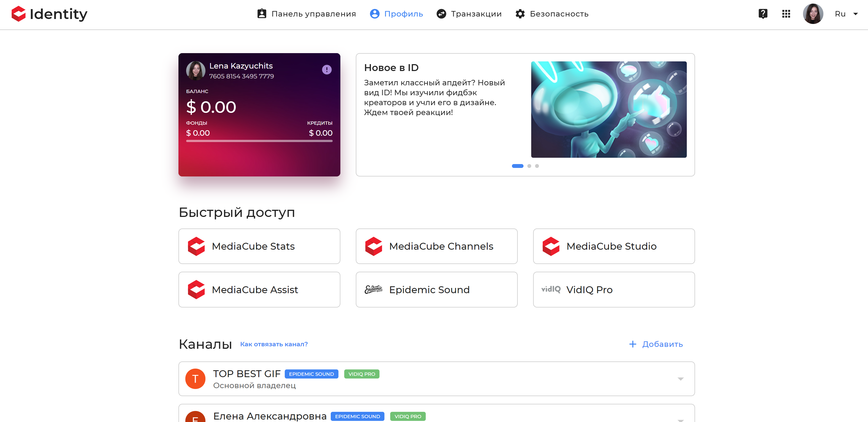Click the balance card with $ 0.00
868x422 pixels.
tap(259, 115)
